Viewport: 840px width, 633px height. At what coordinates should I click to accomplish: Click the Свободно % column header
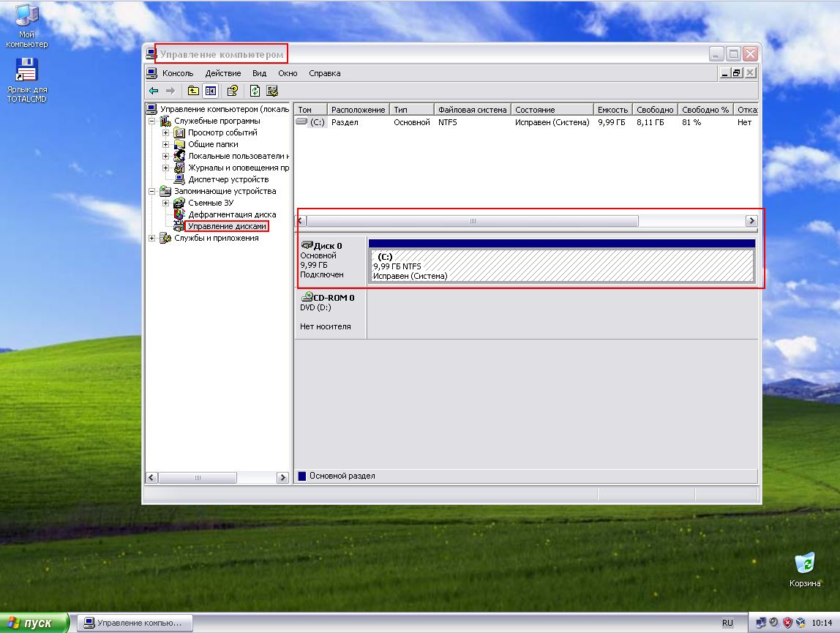pos(705,109)
